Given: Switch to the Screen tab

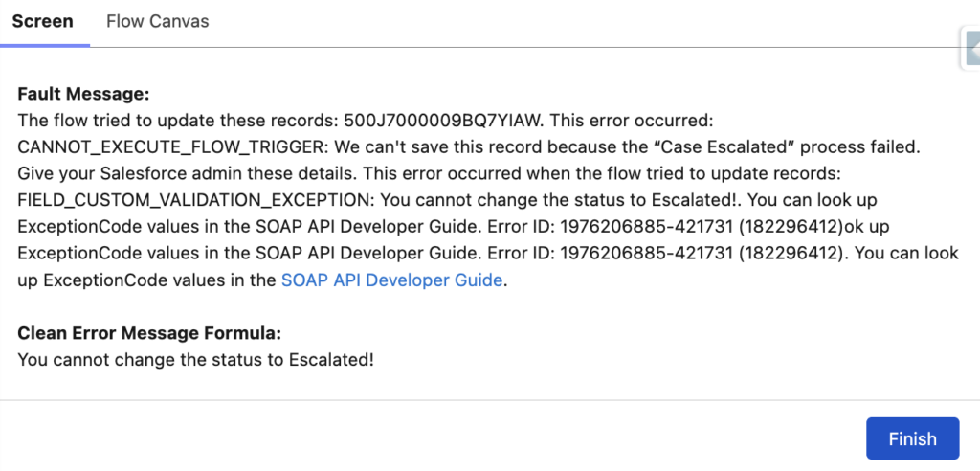Looking at the screenshot, I should [x=43, y=21].
